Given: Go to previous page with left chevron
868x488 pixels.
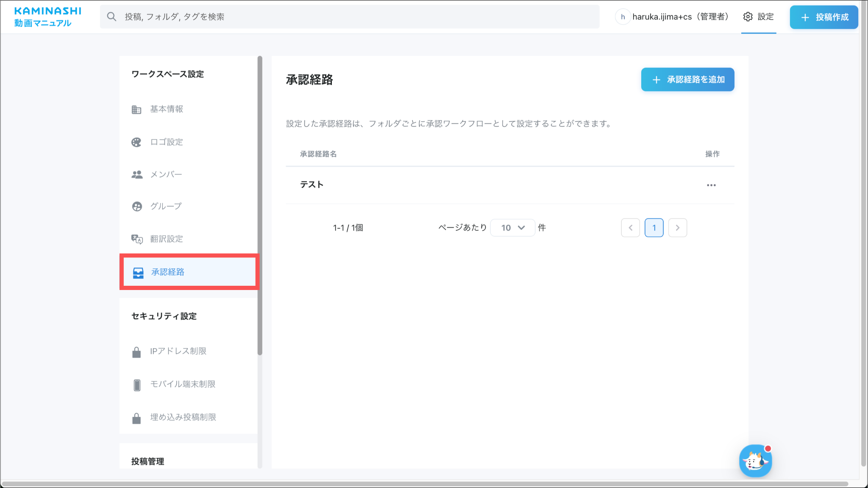Looking at the screenshot, I should (x=630, y=228).
